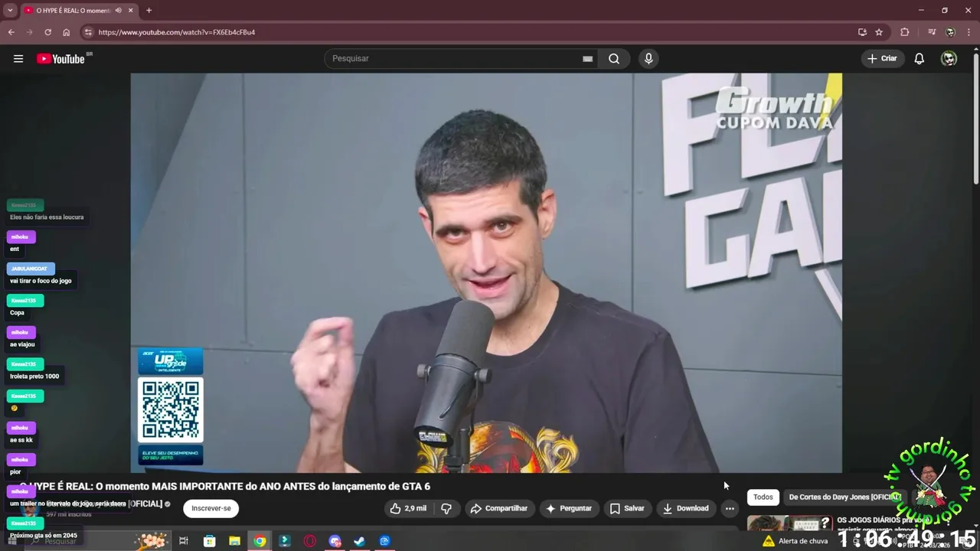Open media controls icon in Chrome toolbar
980x551 pixels.
tap(932, 32)
